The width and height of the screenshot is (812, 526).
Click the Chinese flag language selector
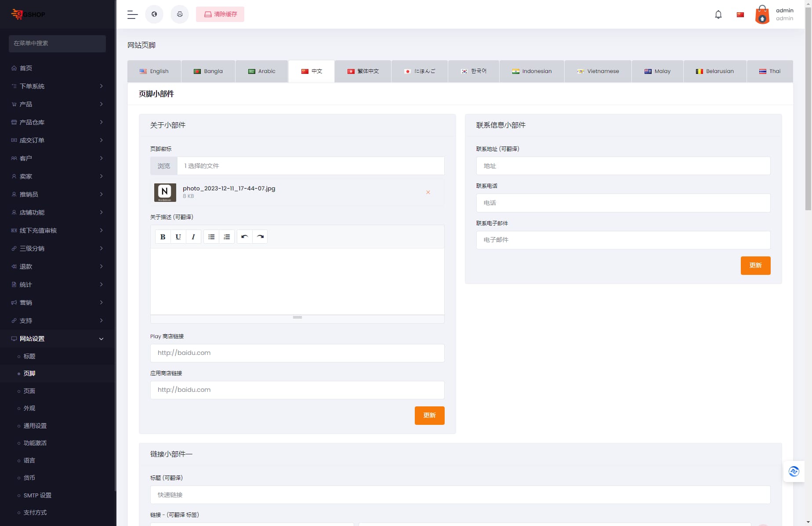pos(740,15)
